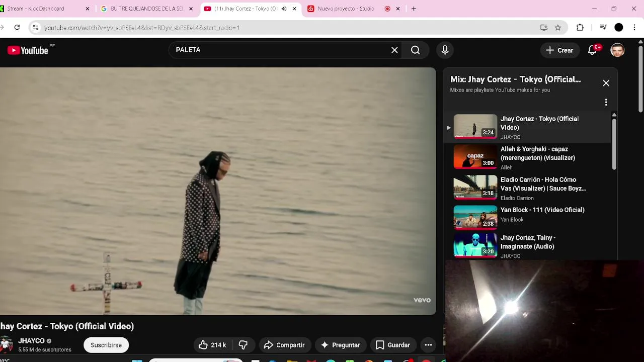Open the recording indicator on the Studio tab

pos(387,9)
